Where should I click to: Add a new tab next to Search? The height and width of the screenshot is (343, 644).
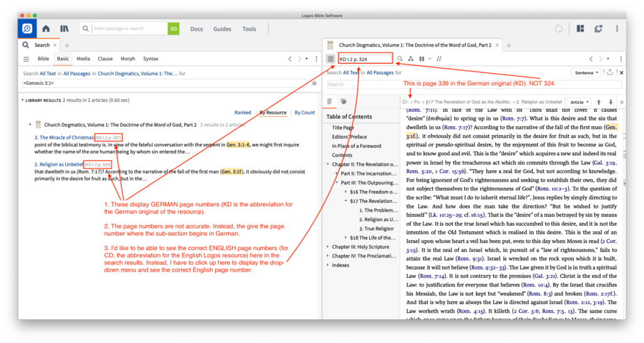pyautogui.click(x=67, y=45)
